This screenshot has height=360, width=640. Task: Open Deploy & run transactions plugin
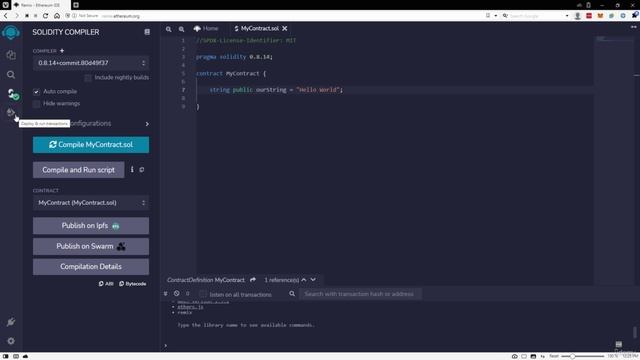tap(11, 113)
